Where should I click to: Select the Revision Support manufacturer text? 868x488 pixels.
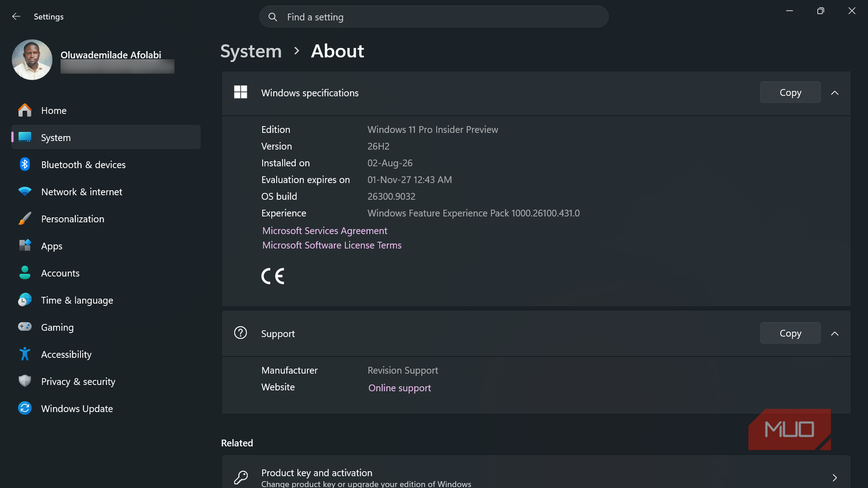click(x=403, y=371)
